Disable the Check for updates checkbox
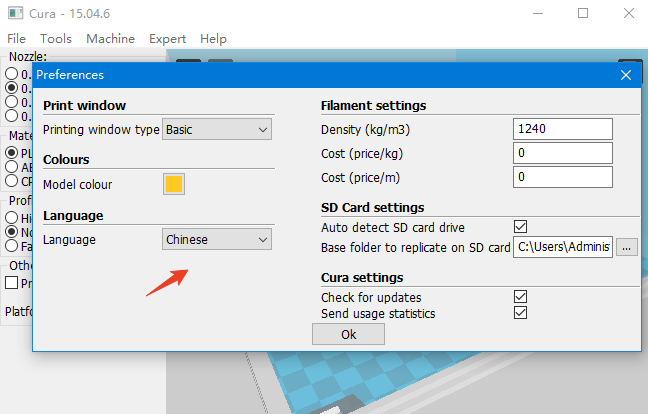The image size is (648, 414). pyautogui.click(x=520, y=297)
